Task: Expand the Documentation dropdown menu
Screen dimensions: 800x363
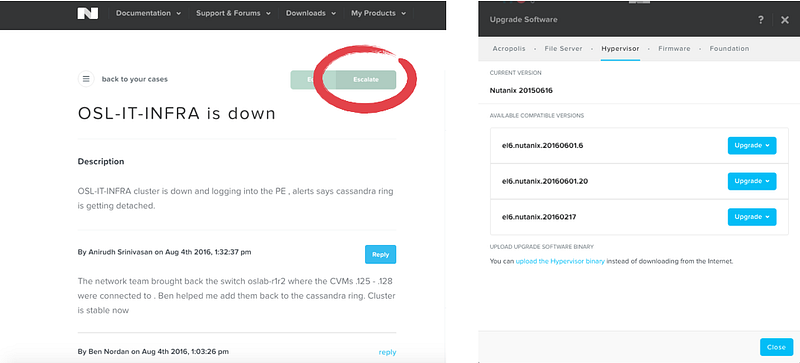Action: coord(148,13)
